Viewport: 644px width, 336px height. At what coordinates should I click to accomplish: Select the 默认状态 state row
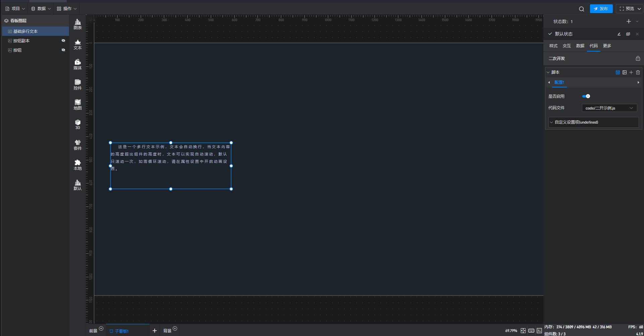[594, 34]
